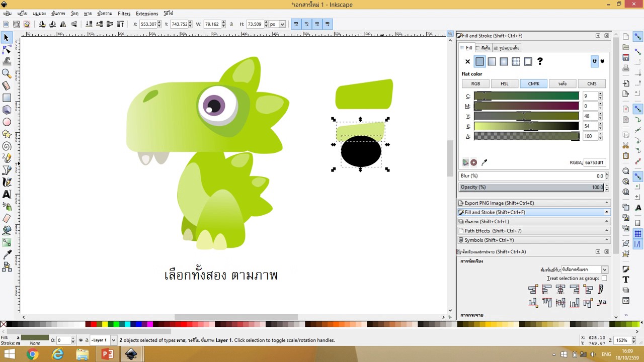Image resolution: width=644 pixels, height=362 pixels.
Task: Switch to the stroke style tab
Action: point(506,48)
